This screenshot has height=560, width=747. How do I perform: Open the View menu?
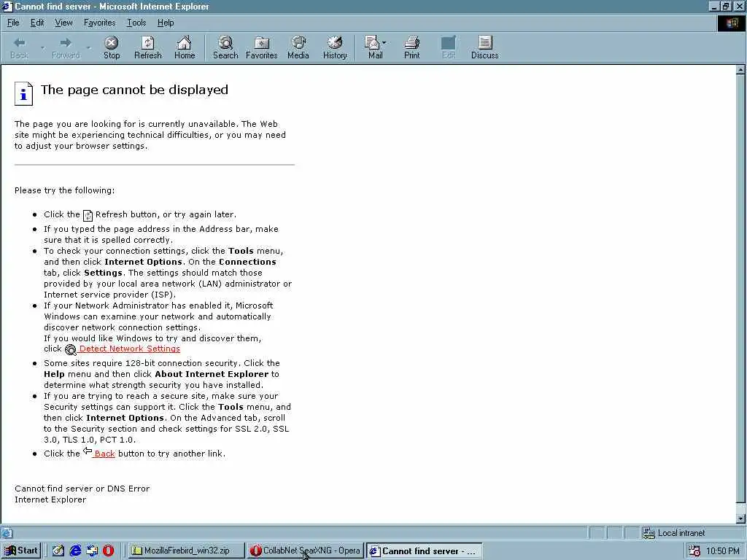coord(64,23)
